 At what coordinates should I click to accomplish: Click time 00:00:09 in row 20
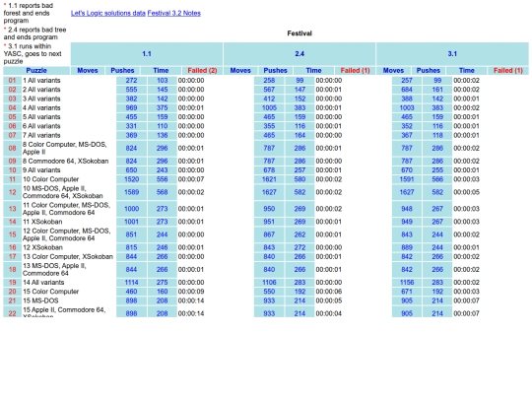coord(191,292)
